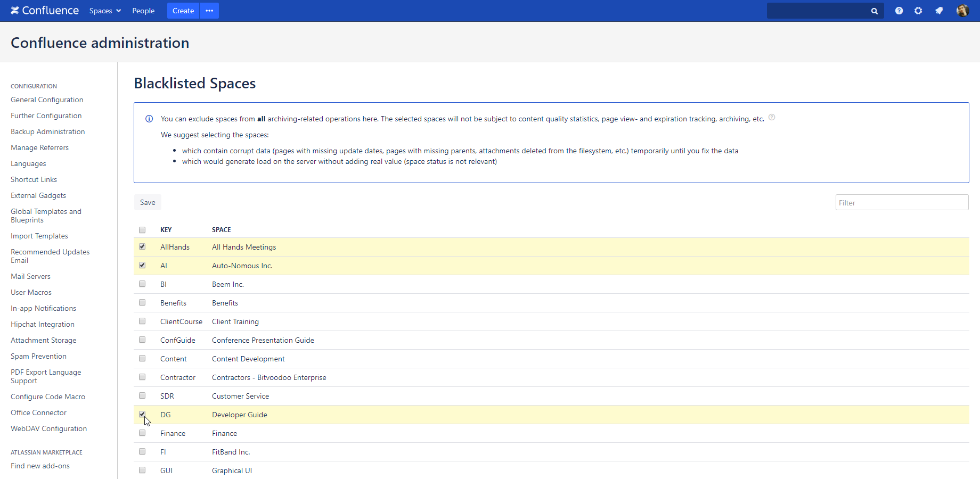980x479 pixels.
Task: Check the Finance space checkbox
Action: (142, 433)
